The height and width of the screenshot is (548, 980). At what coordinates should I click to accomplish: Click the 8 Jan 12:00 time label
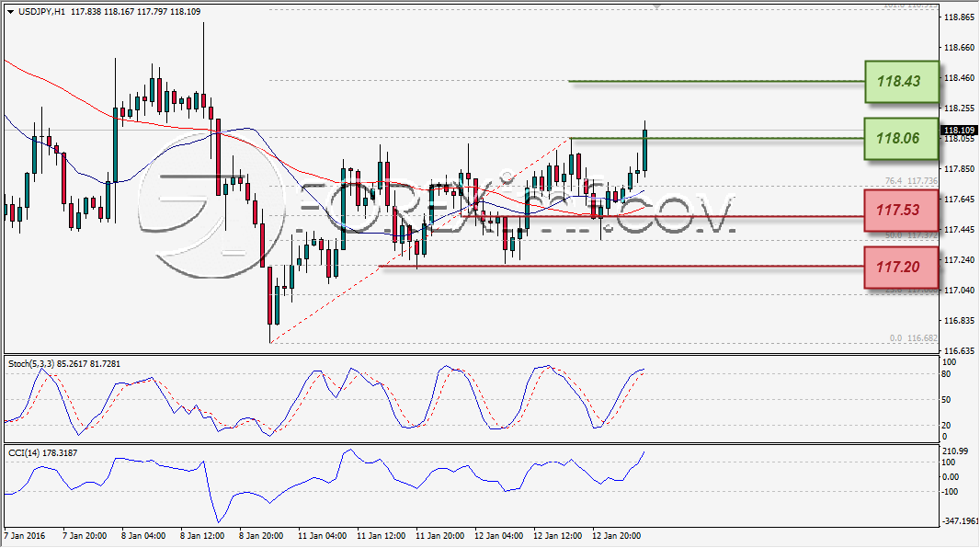click(202, 535)
